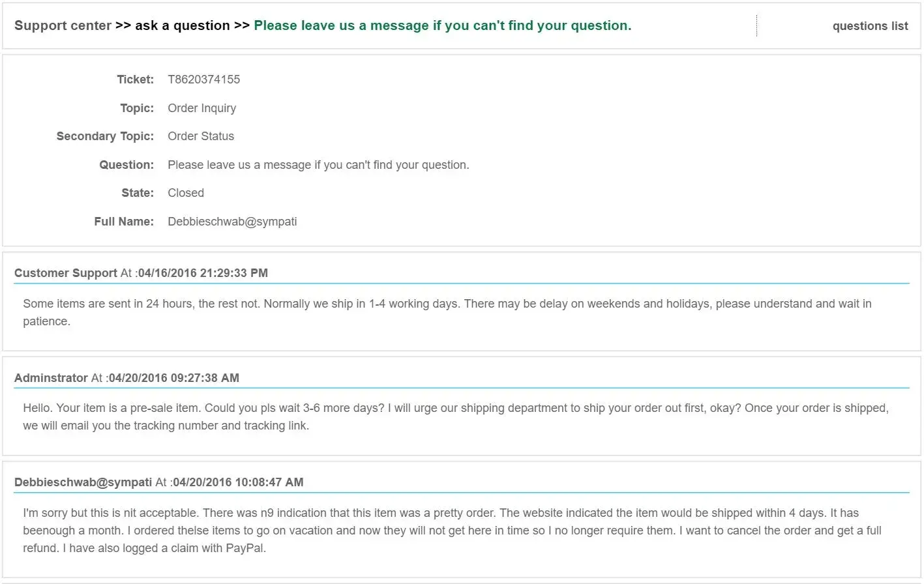This screenshot has height=584, width=924.
Task: Click the 04/16/2016 21:29:33 PM timestamp
Action: click(x=203, y=273)
